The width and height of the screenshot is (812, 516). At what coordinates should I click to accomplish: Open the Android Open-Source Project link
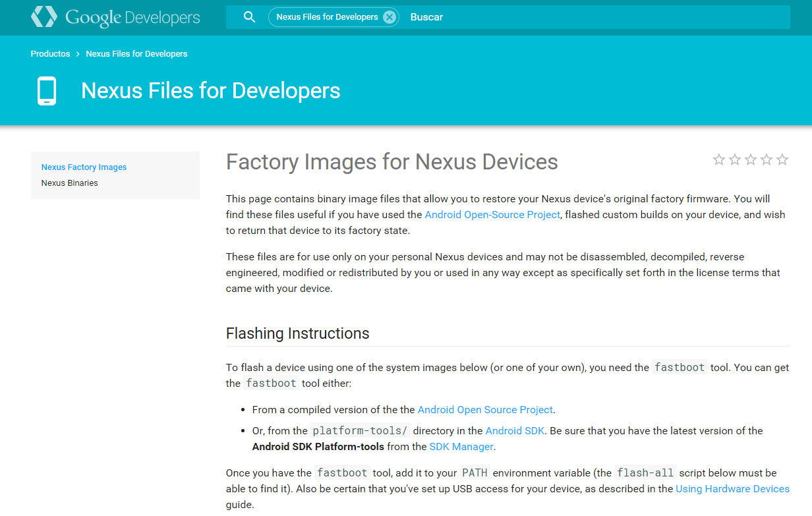(492, 215)
